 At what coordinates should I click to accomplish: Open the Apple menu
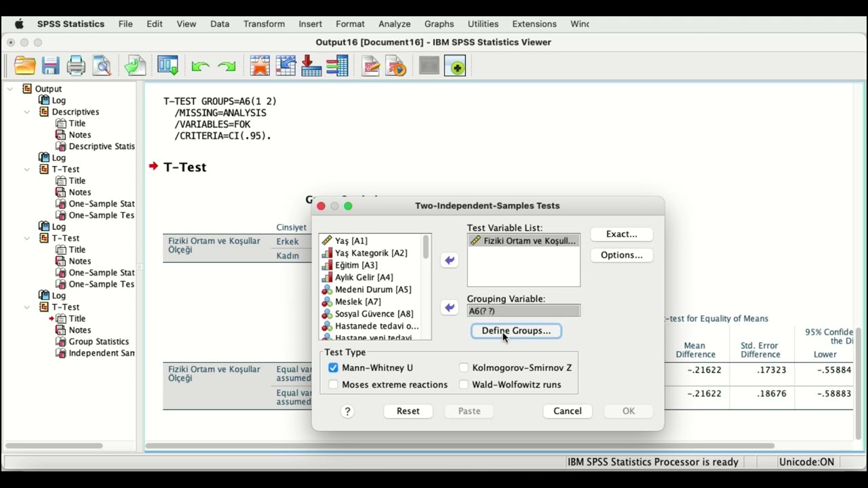click(19, 24)
